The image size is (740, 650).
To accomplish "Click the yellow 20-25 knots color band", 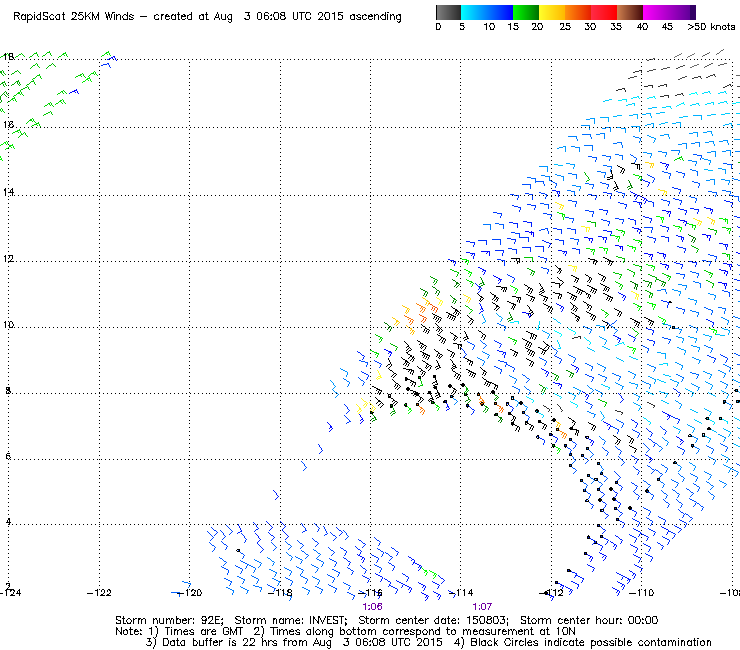I will (552, 12).
